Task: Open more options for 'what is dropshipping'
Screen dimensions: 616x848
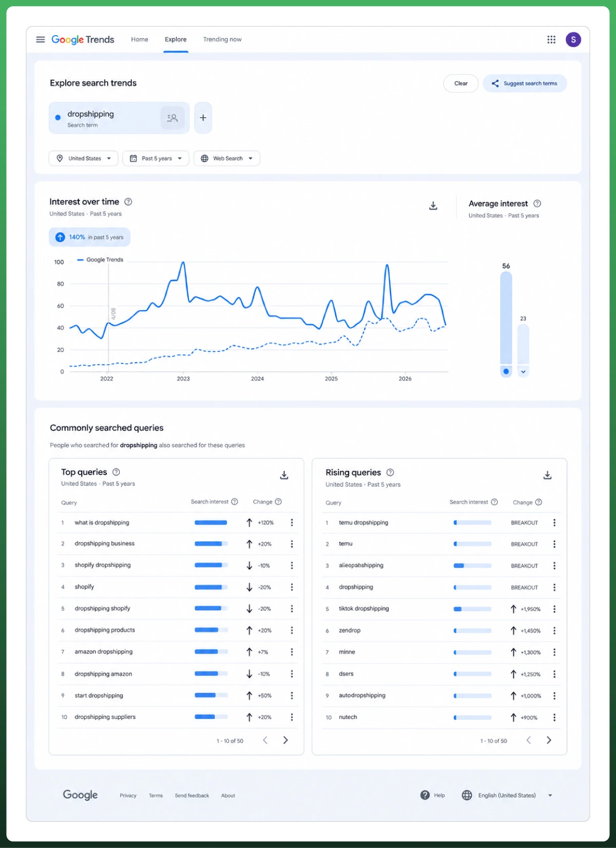Action: 292,522
